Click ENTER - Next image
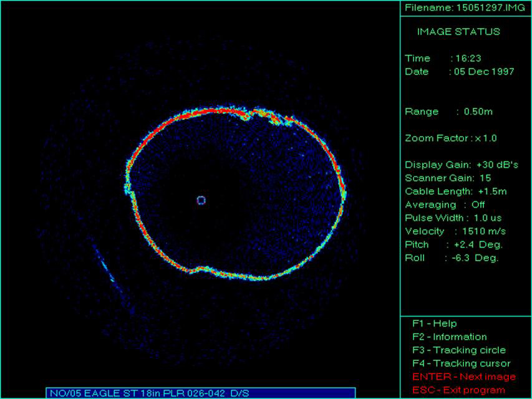The image size is (532, 399). (x=464, y=377)
